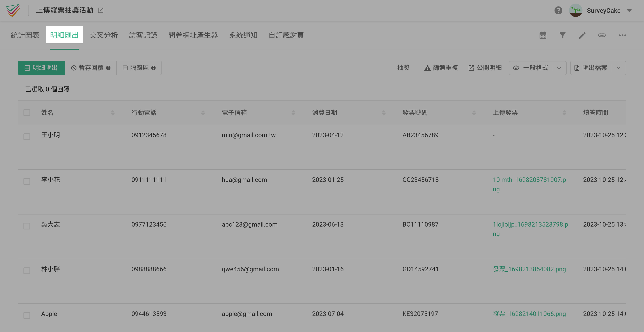
Task: Open the three-dot more options icon
Action: point(622,35)
